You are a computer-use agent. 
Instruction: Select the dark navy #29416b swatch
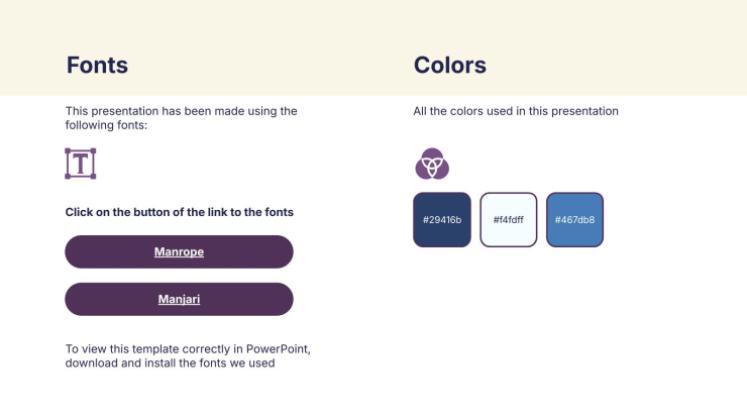442,219
